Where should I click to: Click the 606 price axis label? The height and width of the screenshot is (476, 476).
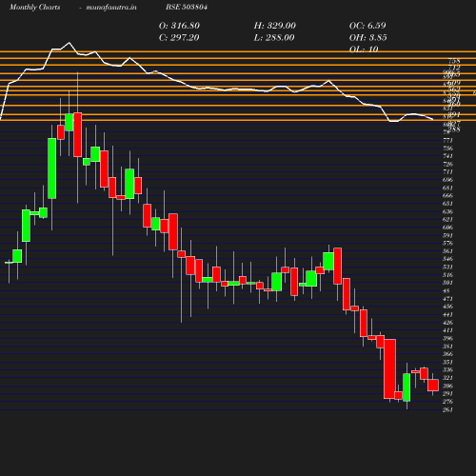(x=447, y=228)
